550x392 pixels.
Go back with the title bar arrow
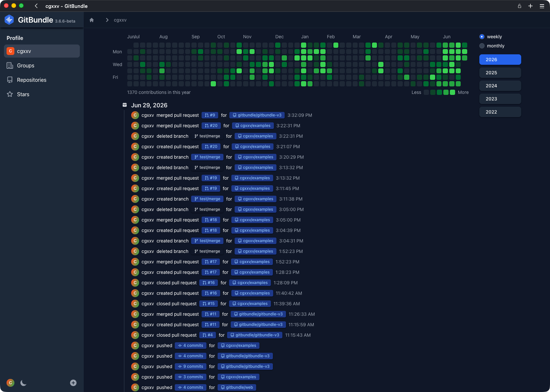pyautogui.click(x=36, y=6)
